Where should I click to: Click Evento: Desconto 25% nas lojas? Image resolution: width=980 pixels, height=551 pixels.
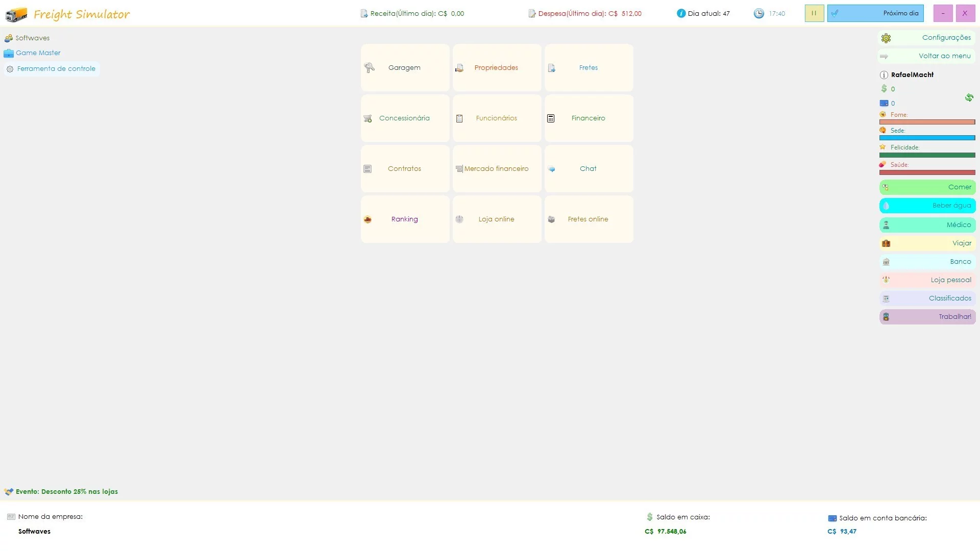(x=67, y=492)
